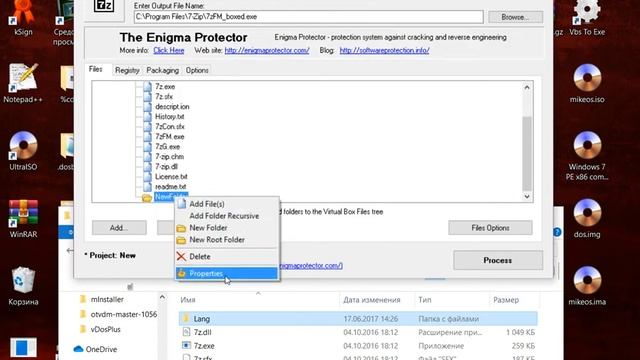640x360 pixels.
Task: Switch to the Files tab
Action: pos(96,69)
